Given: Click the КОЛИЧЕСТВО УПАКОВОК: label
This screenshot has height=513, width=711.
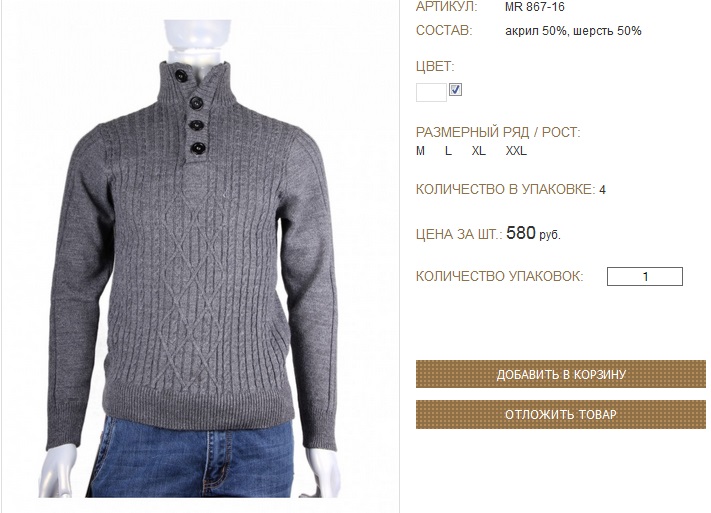Looking at the screenshot, I should pyautogui.click(x=500, y=276).
